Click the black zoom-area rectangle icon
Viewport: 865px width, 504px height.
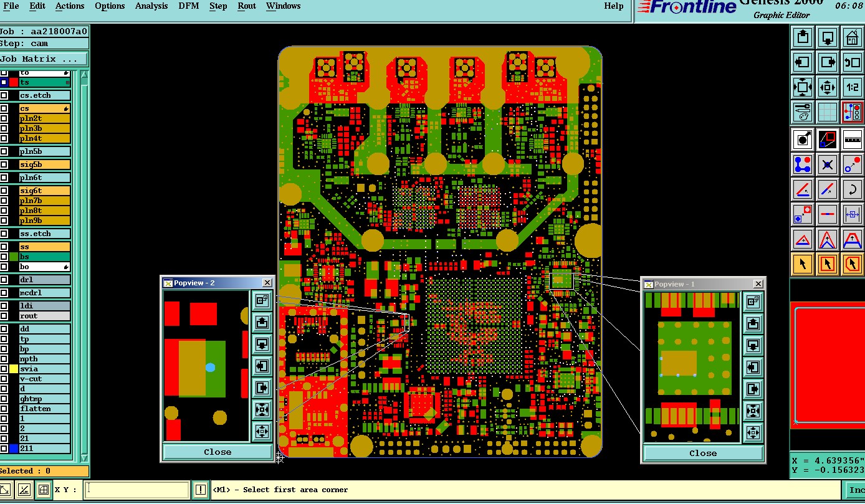tap(827, 139)
